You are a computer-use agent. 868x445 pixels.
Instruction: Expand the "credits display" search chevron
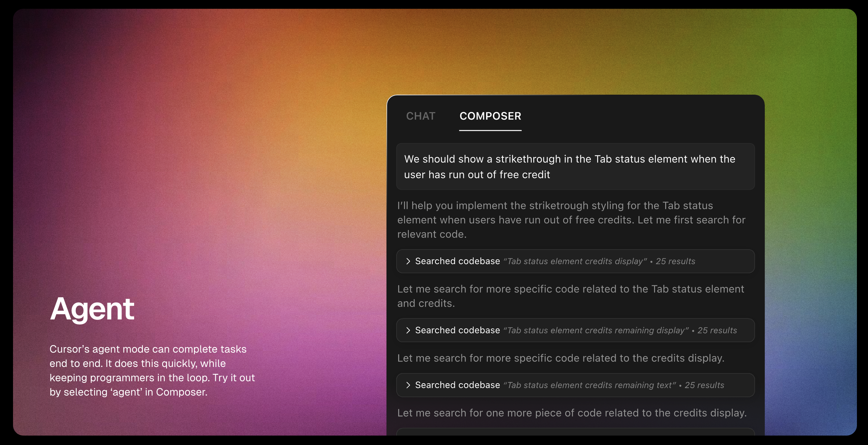tap(408, 261)
